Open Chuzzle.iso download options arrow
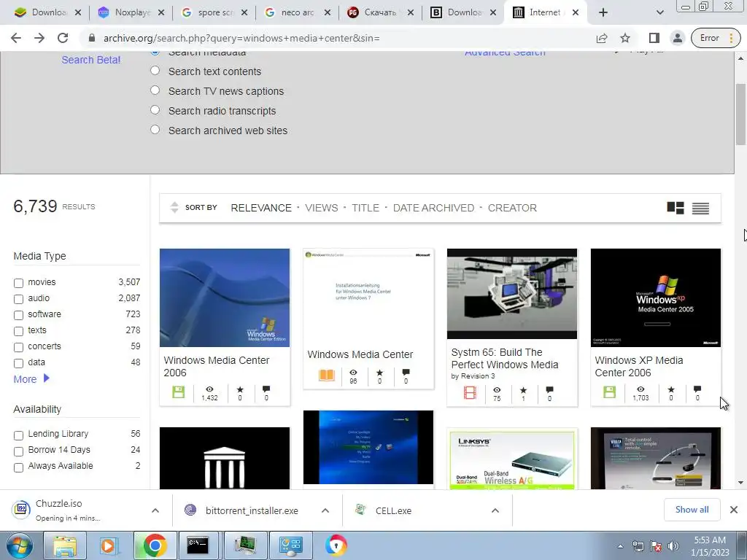Viewport: 747px width, 560px height. tap(155, 510)
